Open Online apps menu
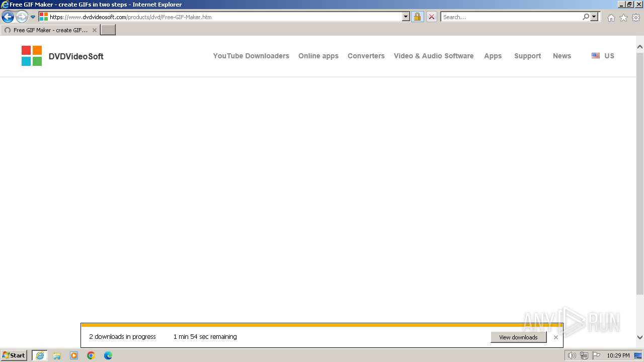Screen dimensions: 644x362 (x=318, y=56)
